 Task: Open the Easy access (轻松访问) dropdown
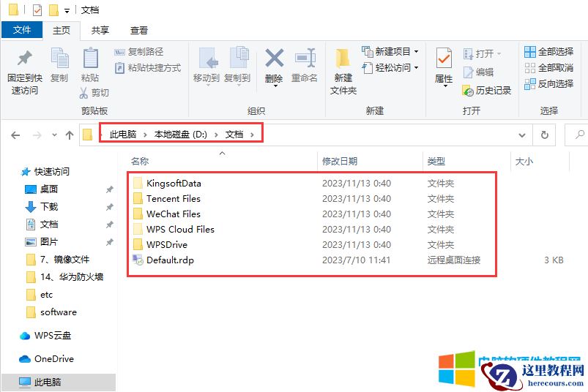390,68
